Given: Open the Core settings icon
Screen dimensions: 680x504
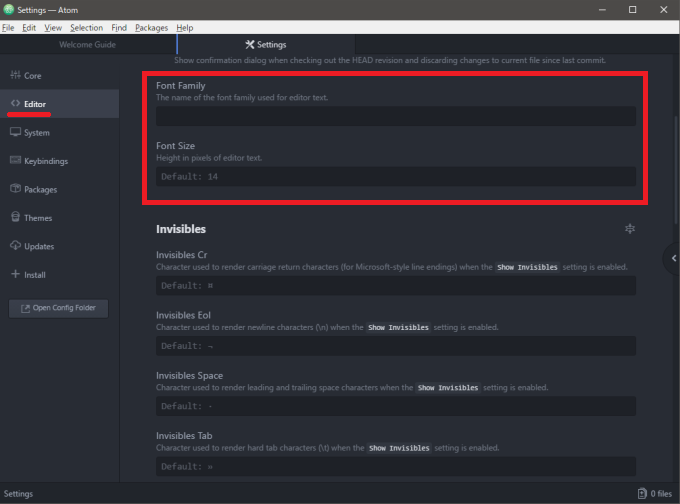Looking at the screenshot, I should pyautogui.click(x=15, y=75).
